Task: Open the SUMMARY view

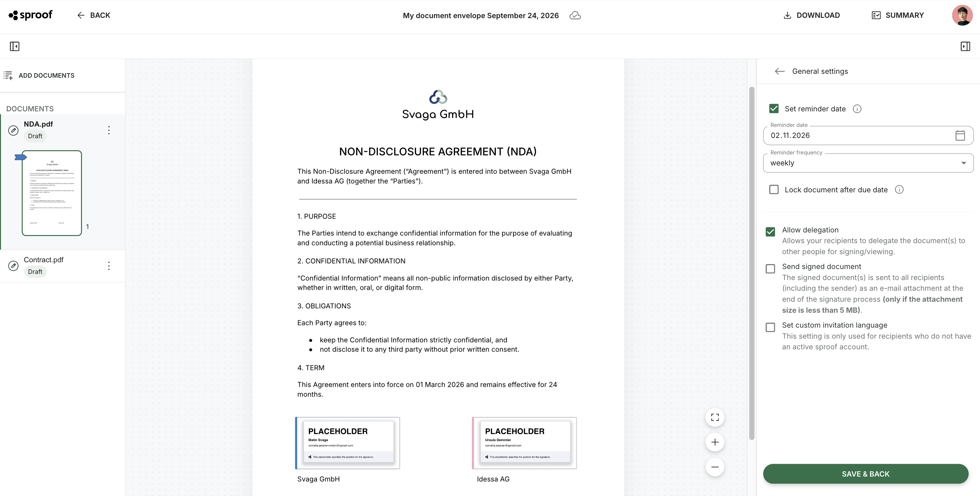Action: tap(897, 15)
